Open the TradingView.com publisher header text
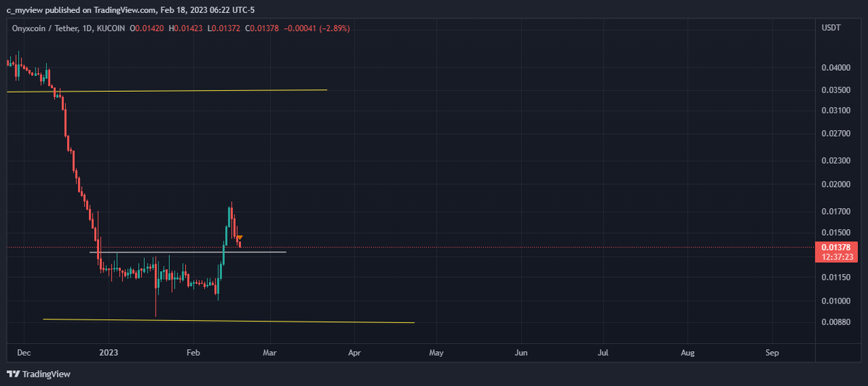 tap(130, 9)
